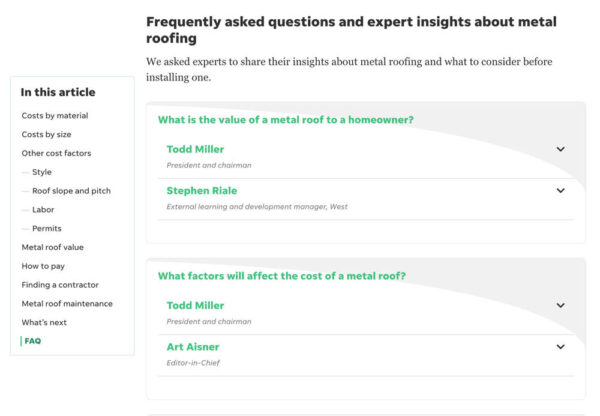Go to Labor subsection
The width and height of the screenshot is (600, 416).
(x=43, y=210)
